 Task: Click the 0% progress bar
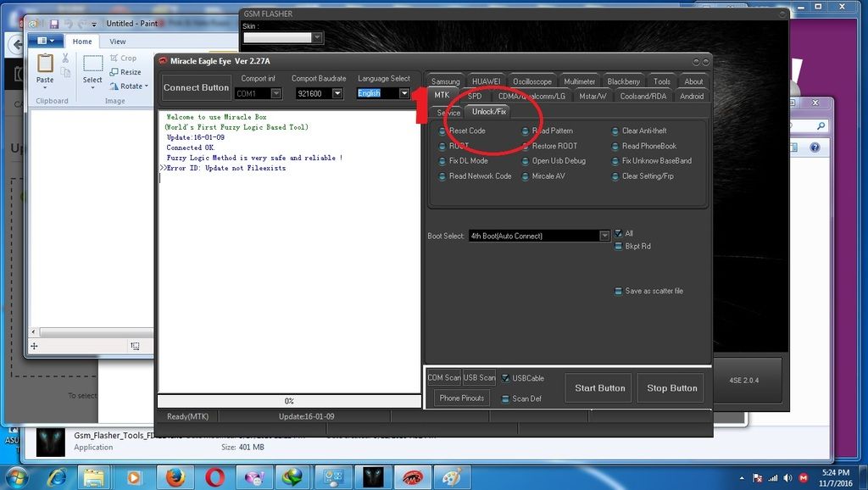(x=289, y=401)
